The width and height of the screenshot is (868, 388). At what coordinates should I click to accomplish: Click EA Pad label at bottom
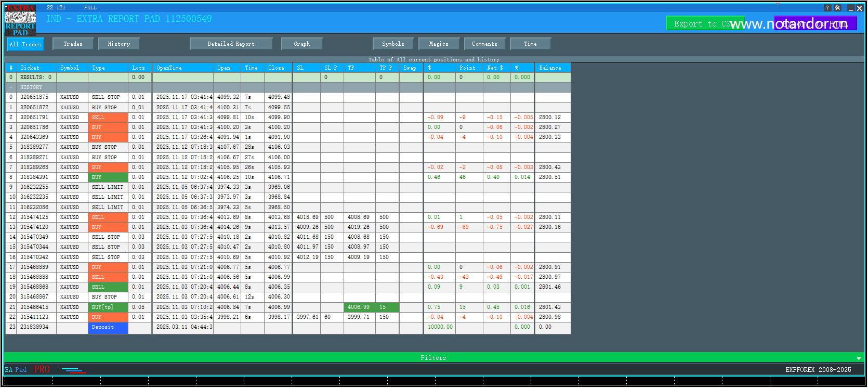[16, 370]
